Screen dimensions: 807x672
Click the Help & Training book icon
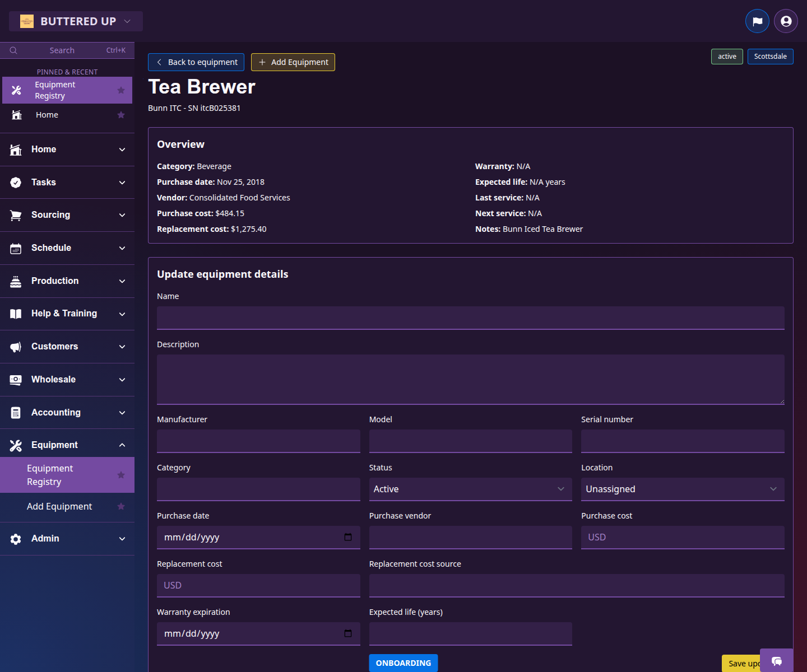point(15,314)
